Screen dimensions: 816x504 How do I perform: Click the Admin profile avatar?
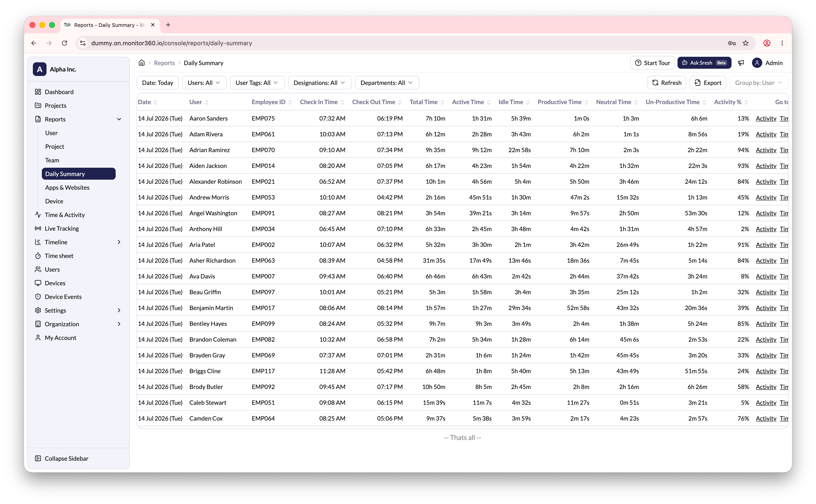tap(757, 63)
